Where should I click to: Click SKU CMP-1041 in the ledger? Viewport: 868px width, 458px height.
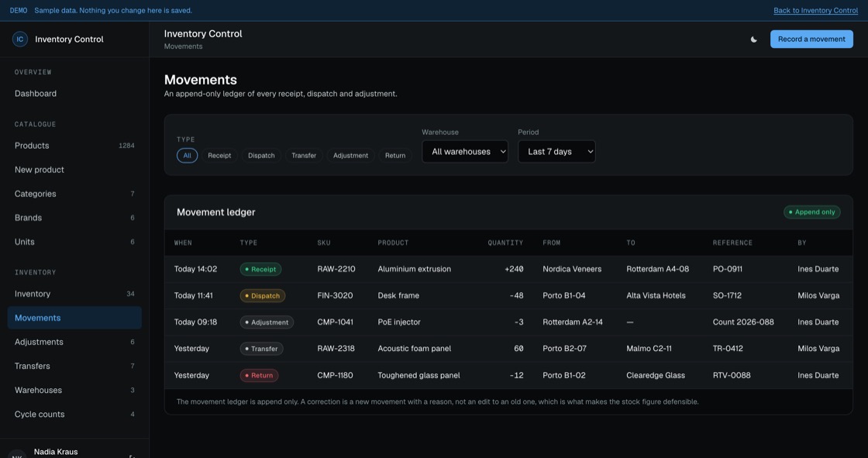click(335, 322)
